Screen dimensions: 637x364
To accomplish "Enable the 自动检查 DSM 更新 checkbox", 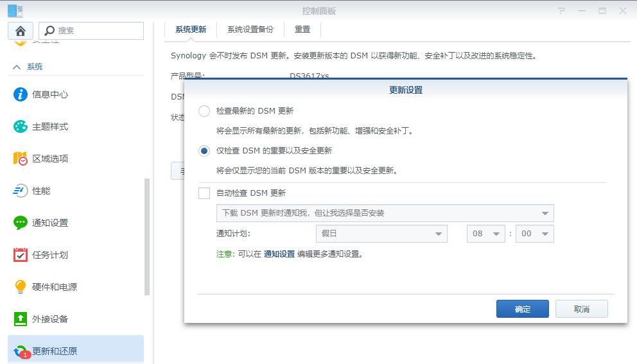I will (204, 193).
